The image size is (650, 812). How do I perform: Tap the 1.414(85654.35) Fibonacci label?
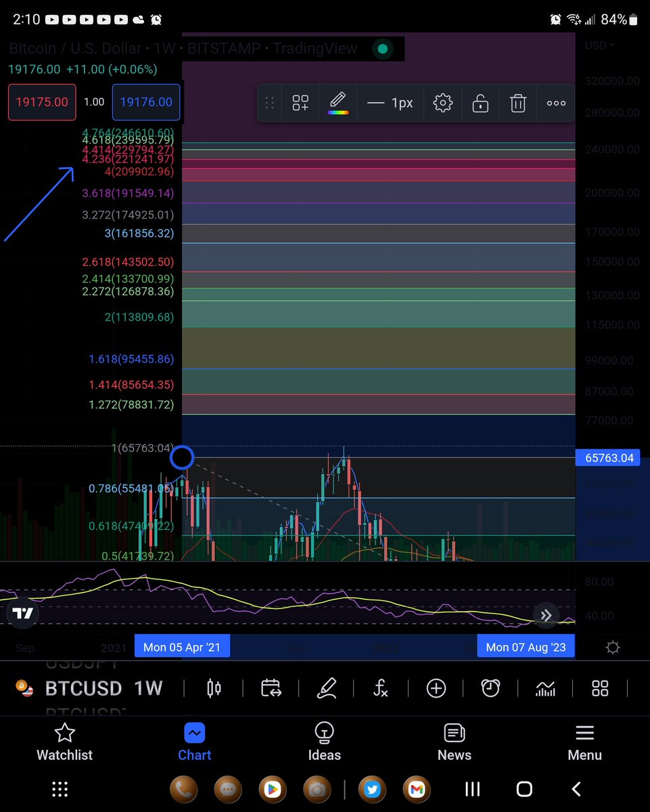coord(131,385)
